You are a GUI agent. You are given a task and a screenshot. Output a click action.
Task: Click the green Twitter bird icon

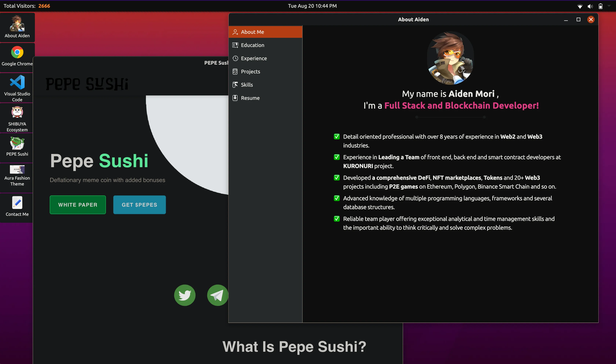(185, 295)
